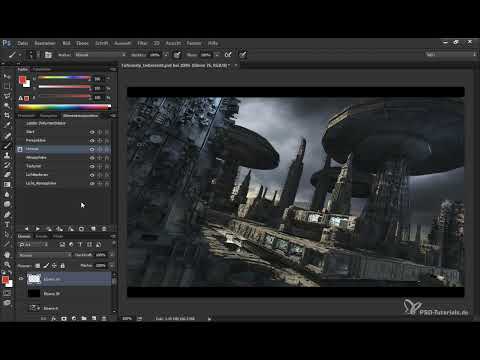Lock transparent pixels of layer
This screenshot has width=480, height=360.
pyautogui.click(x=38, y=266)
